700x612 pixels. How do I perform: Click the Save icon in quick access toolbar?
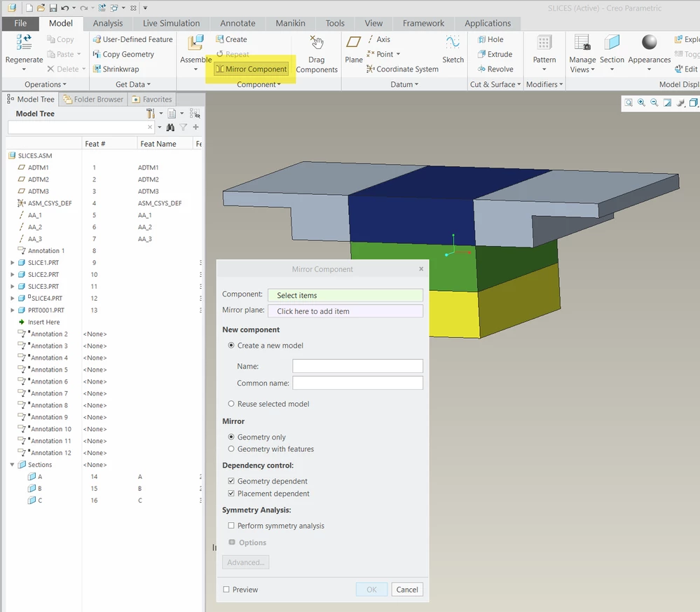coord(53,8)
